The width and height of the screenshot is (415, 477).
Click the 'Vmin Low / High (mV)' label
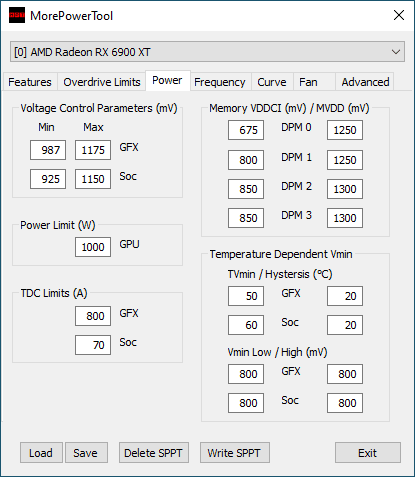[x=277, y=352]
